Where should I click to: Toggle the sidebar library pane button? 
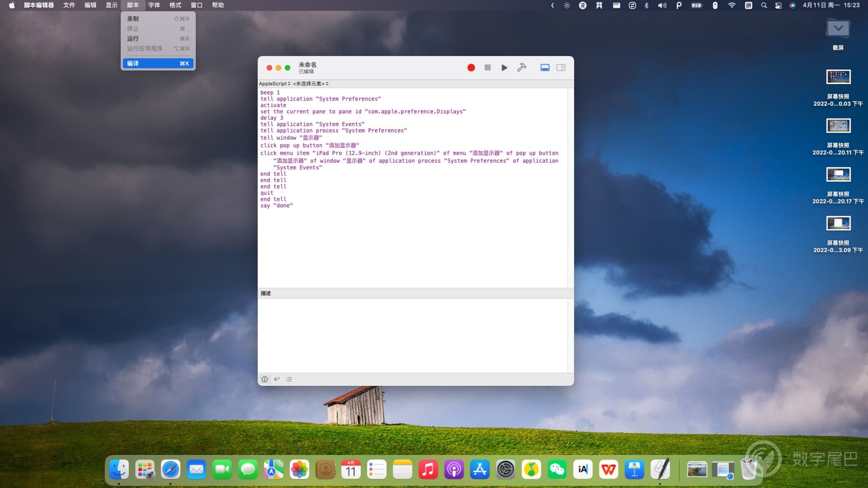(561, 68)
